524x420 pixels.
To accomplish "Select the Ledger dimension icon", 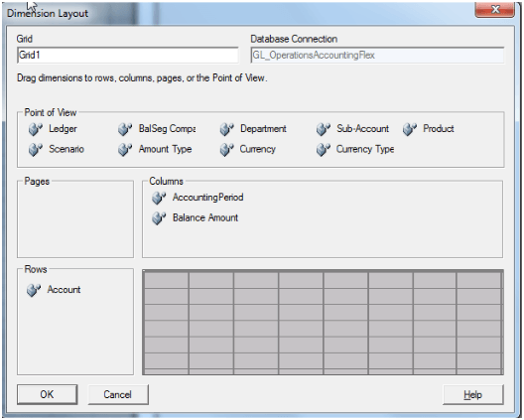I will coord(36,129).
